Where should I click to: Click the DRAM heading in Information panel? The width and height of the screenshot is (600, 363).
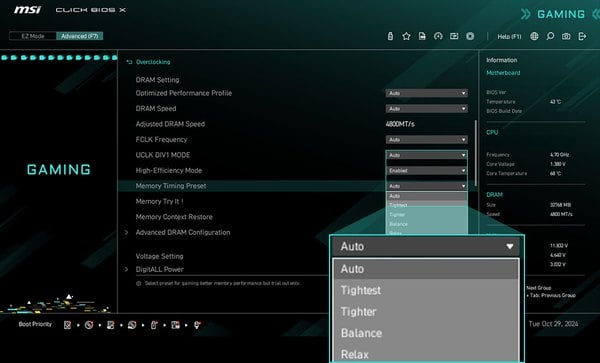(494, 195)
